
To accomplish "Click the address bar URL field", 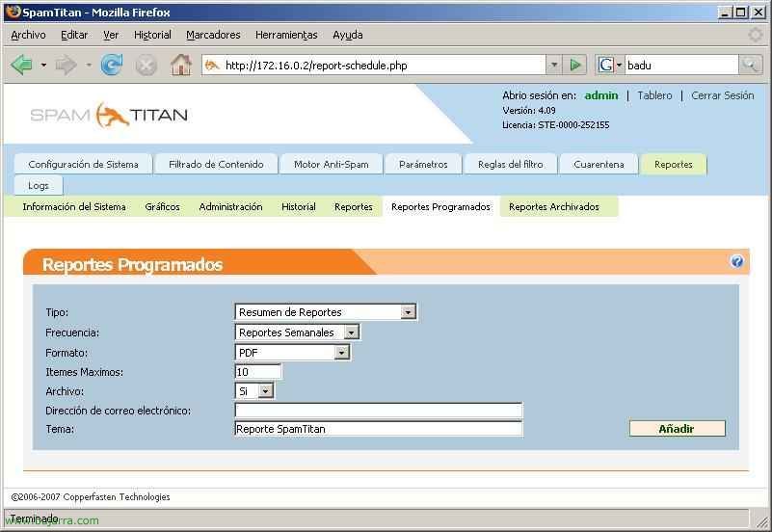I will point(374,65).
